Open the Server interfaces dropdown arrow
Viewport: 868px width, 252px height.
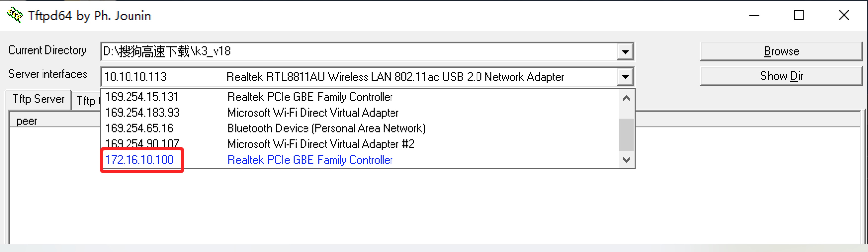625,77
